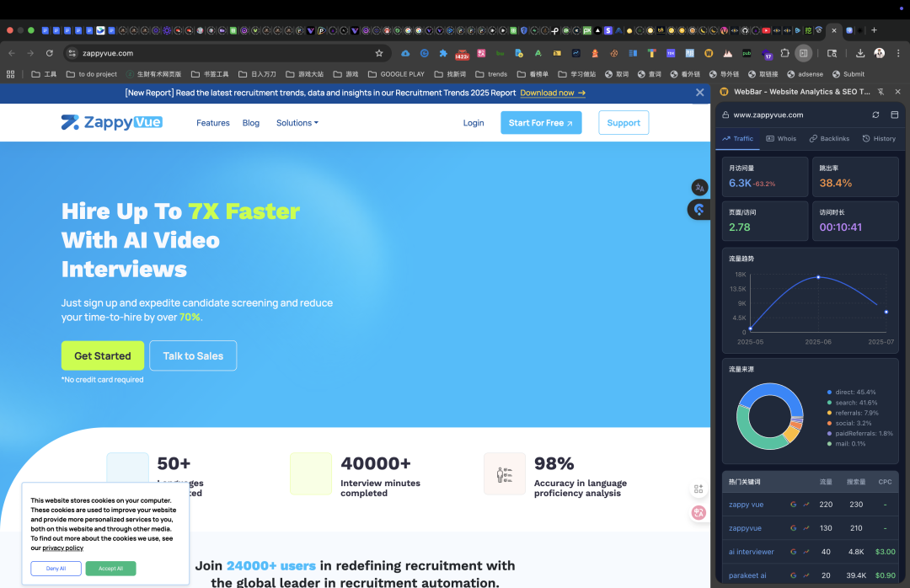Click the user profile avatar in toolbar
The height and width of the screenshot is (588, 910).
coord(879,53)
